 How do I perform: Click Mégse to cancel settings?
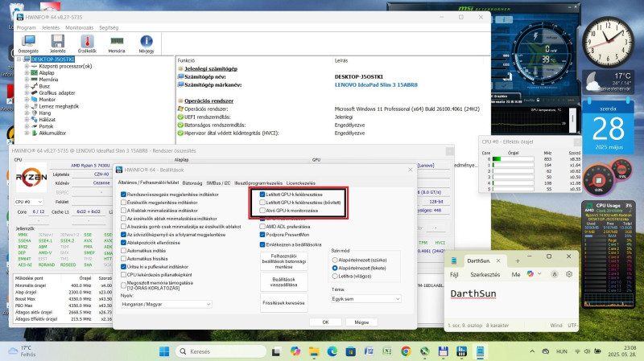tap(361, 322)
